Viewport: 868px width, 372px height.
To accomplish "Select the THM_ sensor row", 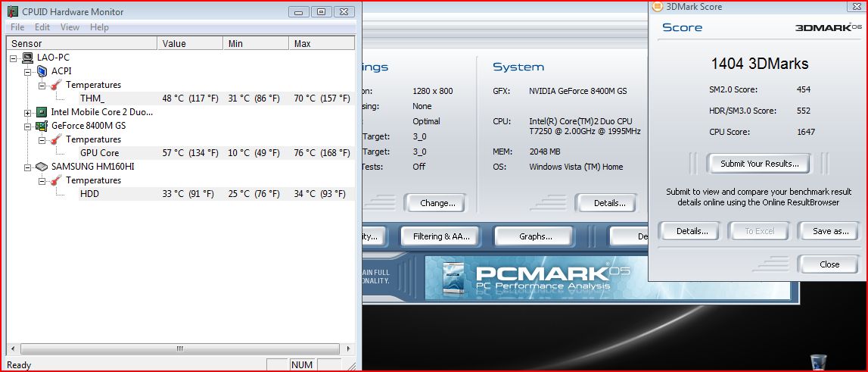I will click(x=216, y=98).
